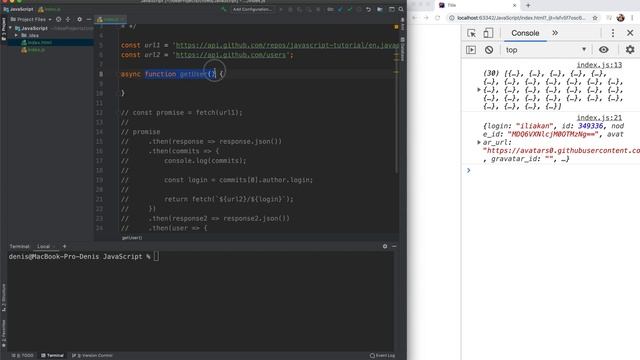Open the Chrome profile avatar
Screen dimensions: 640x360
pyautogui.click(x=621, y=18)
